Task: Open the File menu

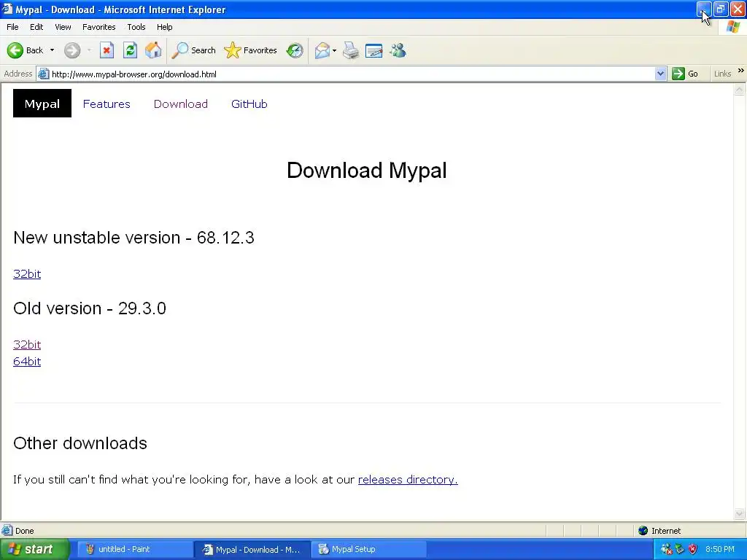Action: point(12,27)
